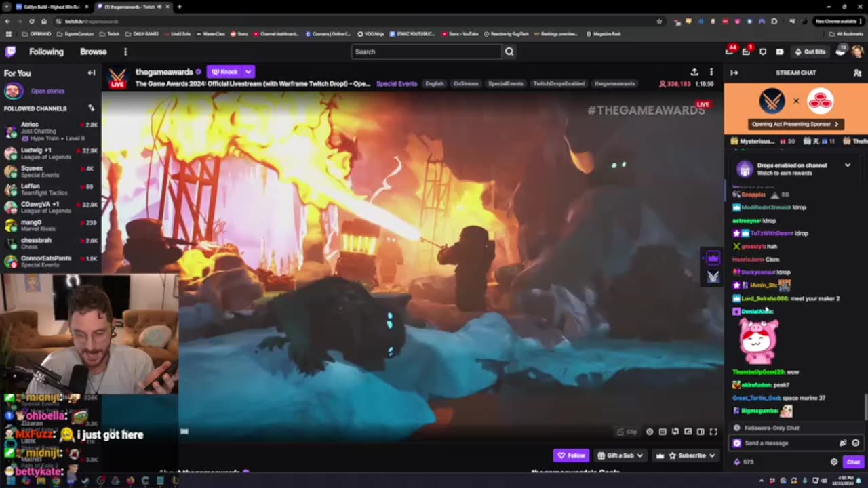Reload the browser page

31,21
